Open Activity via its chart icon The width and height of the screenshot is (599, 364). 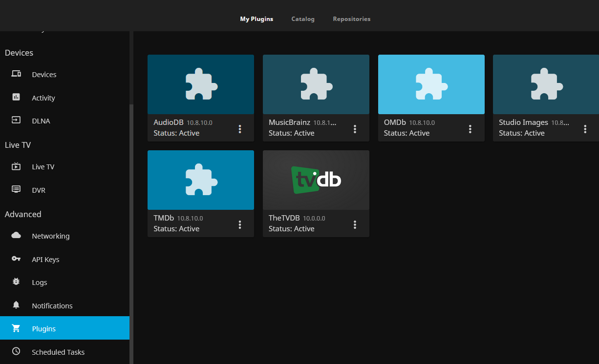click(16, 98)
